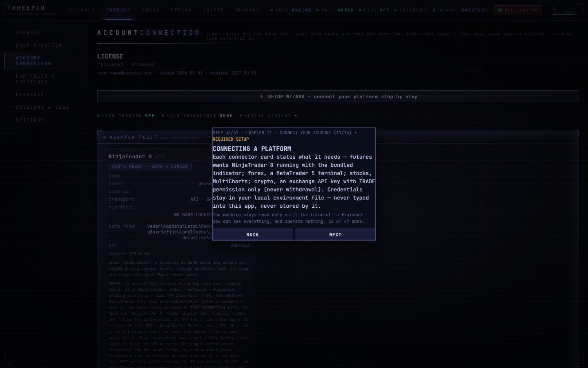
Task: Hit the red Kill Switch button
Action: [x=518, y=10]
